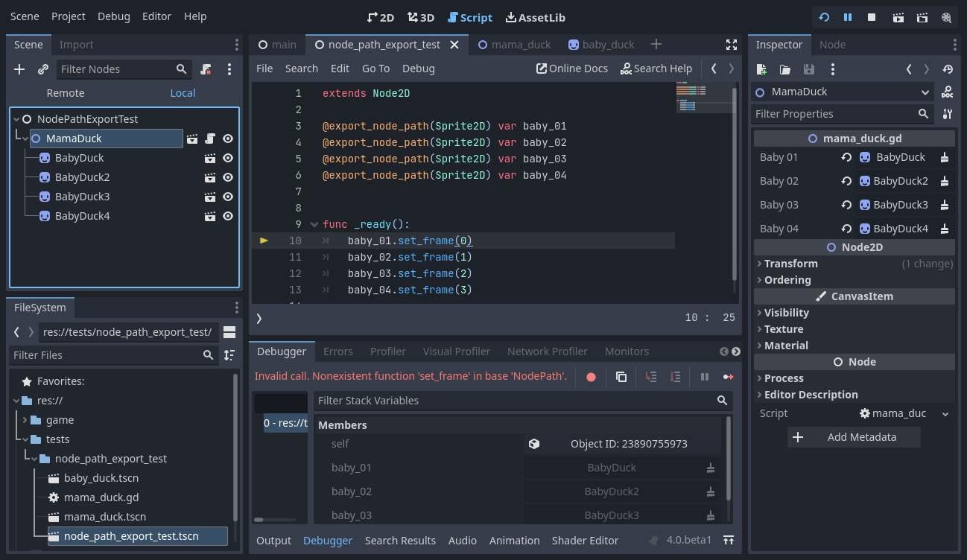Toggle distraction-free mode
The width and height of the screenshot is (967, 560).
pyautogui.click(x=732, y=45)
